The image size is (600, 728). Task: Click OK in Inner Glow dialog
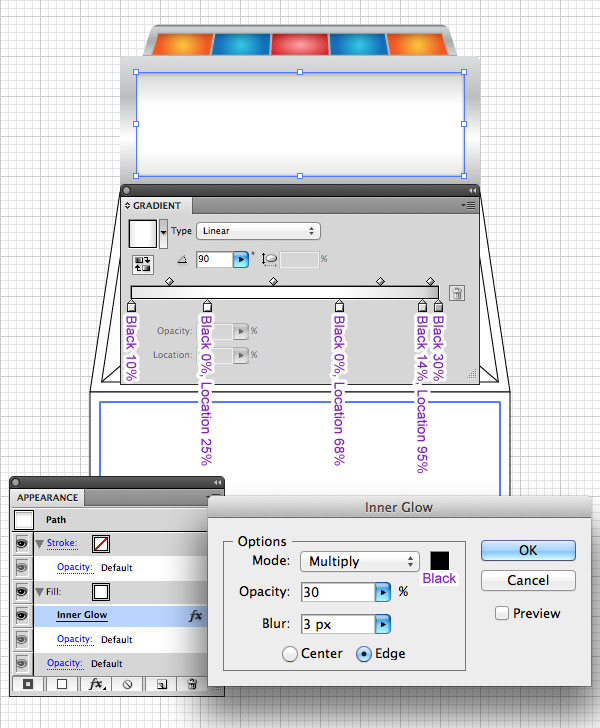point(528,550)
